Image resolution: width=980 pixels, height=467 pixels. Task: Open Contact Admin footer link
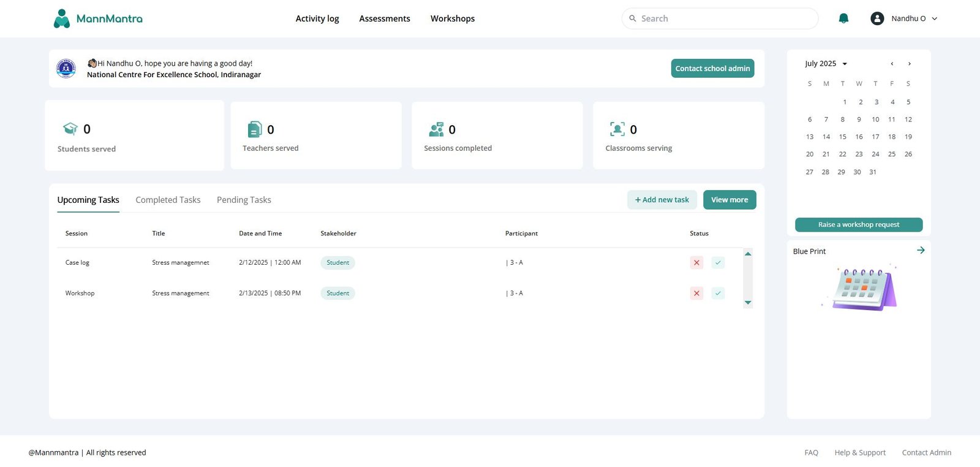927,452
